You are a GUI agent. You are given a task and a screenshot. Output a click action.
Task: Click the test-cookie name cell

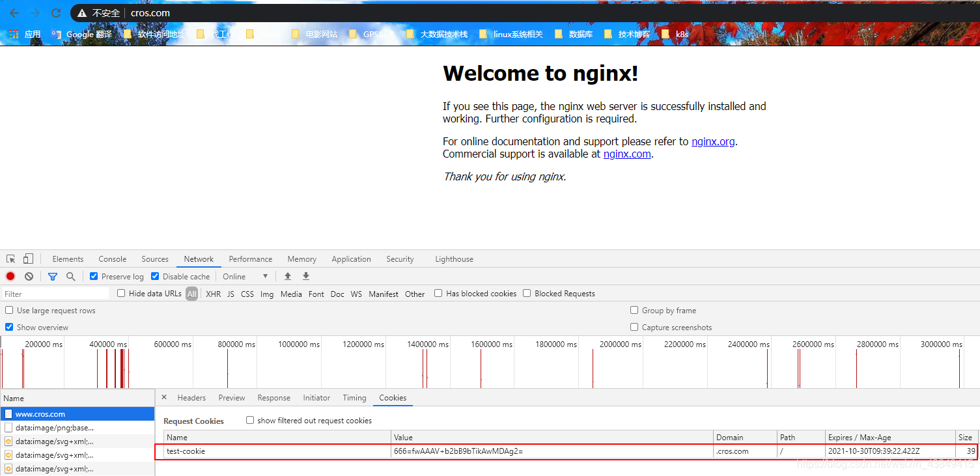coord(277,451)
